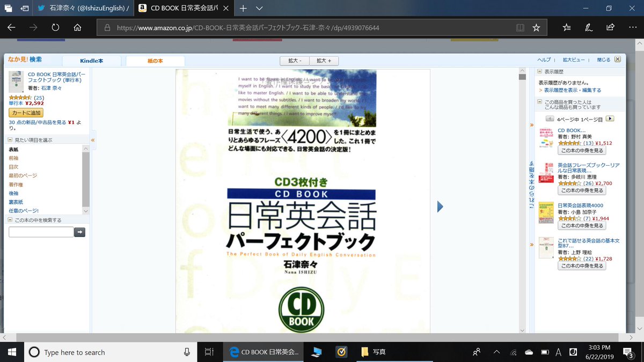644x362 pixels.
Task: Open Task View on the taskbar
Action: point(209,352)
